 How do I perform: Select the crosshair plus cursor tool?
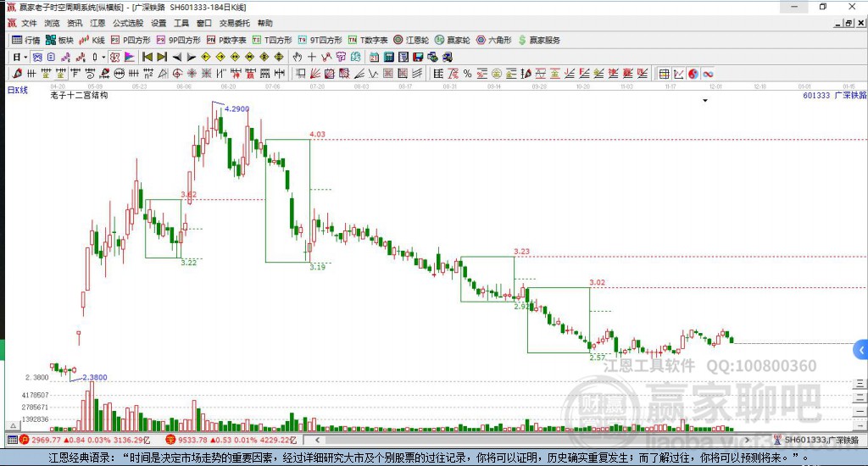point(312,57)
